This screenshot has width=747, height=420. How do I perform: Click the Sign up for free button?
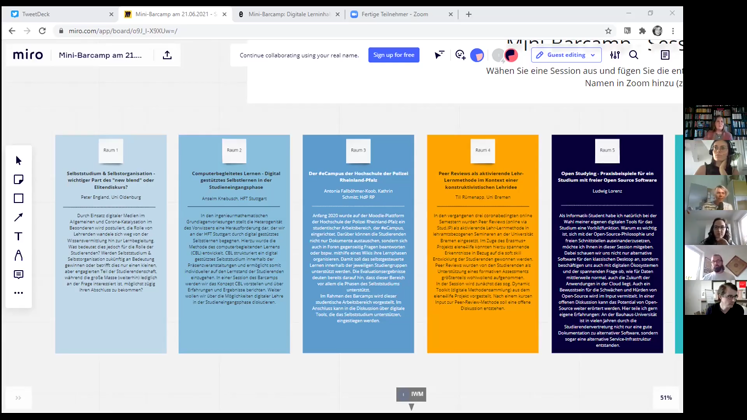pyautogui.click(x=393, y=55)
